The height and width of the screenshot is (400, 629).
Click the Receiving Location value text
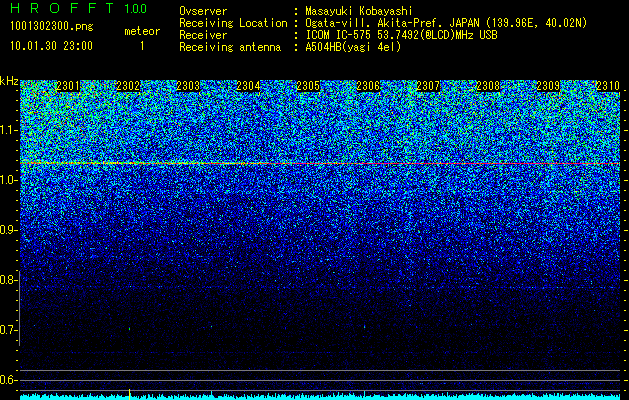446,23
